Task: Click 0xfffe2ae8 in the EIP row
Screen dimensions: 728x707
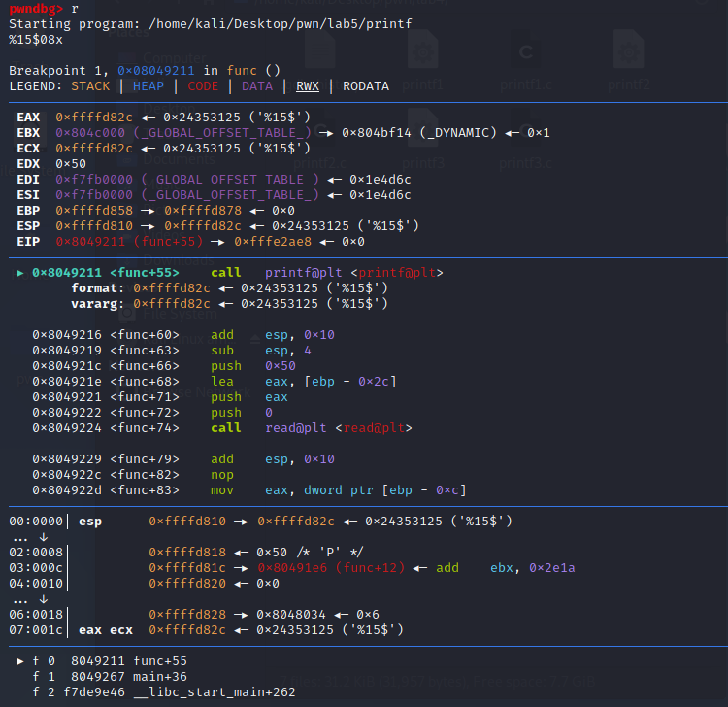Action: (x=273, y=242)
